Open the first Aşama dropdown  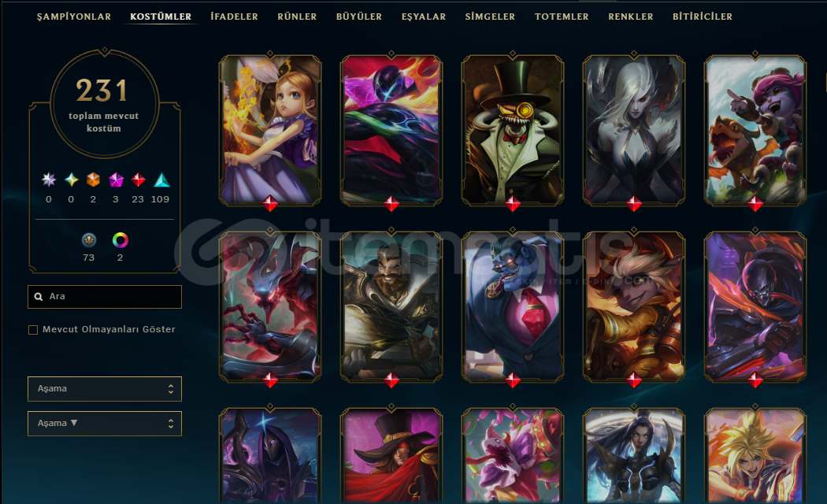click(105, 389)
